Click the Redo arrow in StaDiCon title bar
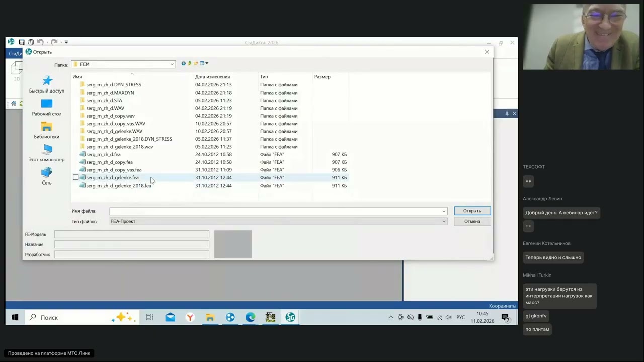Image resolution: width=644 pixels, height=362 pixels. point(54,42)
